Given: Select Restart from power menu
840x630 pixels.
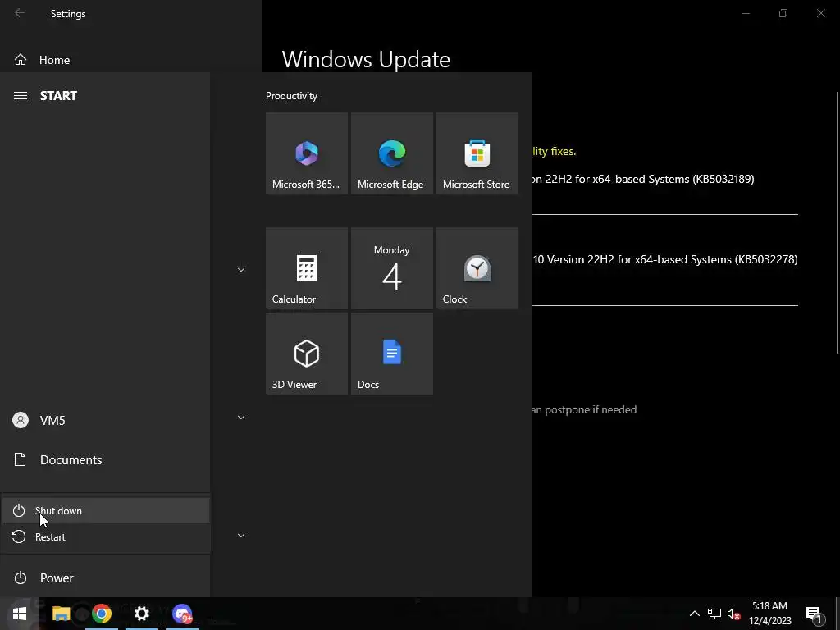Looking at the screenshot, I should (106, 536).
